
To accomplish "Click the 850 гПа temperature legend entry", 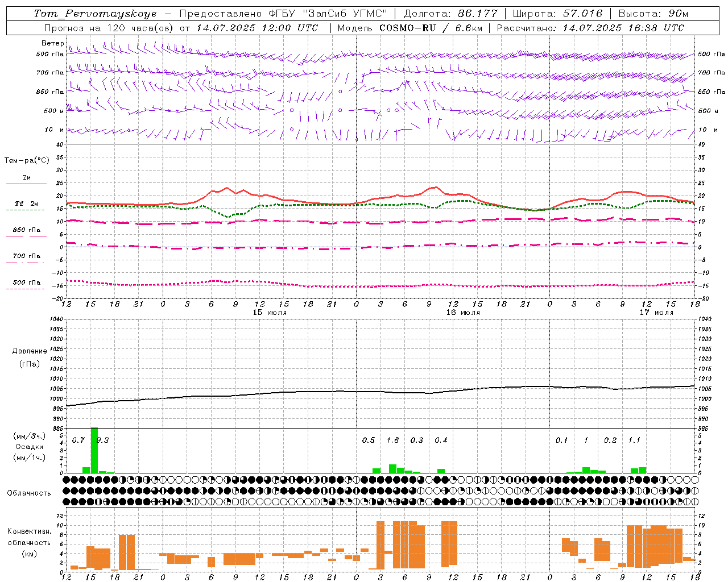I will [x=27, y=230].
